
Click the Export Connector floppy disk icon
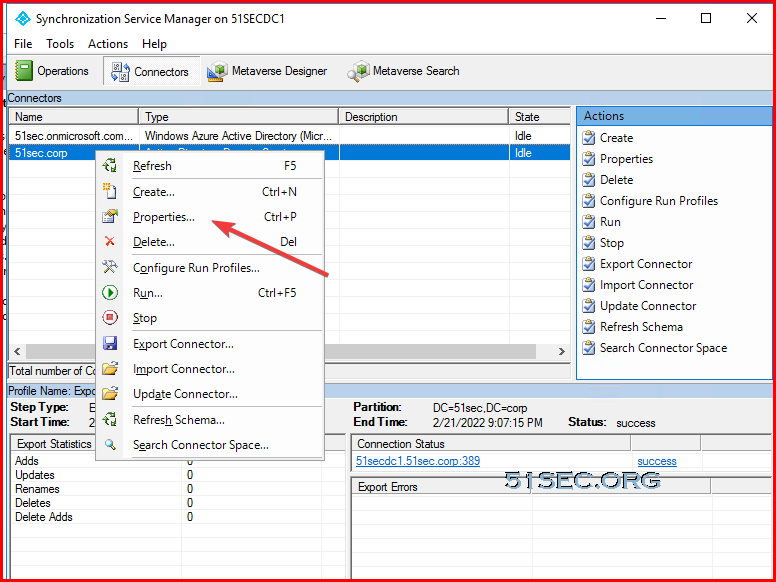(x=110, y=343)
